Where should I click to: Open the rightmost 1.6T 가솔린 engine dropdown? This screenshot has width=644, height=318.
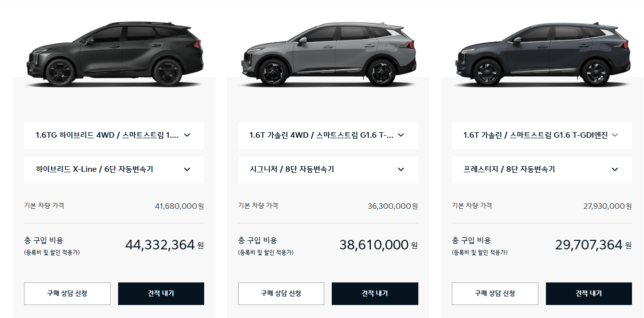(542, 135)
